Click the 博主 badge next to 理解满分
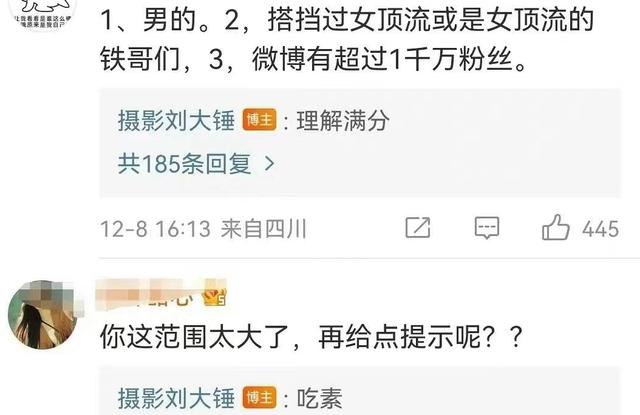The width and height of the screenshot is (640, 415). click(x=259, y=120)
